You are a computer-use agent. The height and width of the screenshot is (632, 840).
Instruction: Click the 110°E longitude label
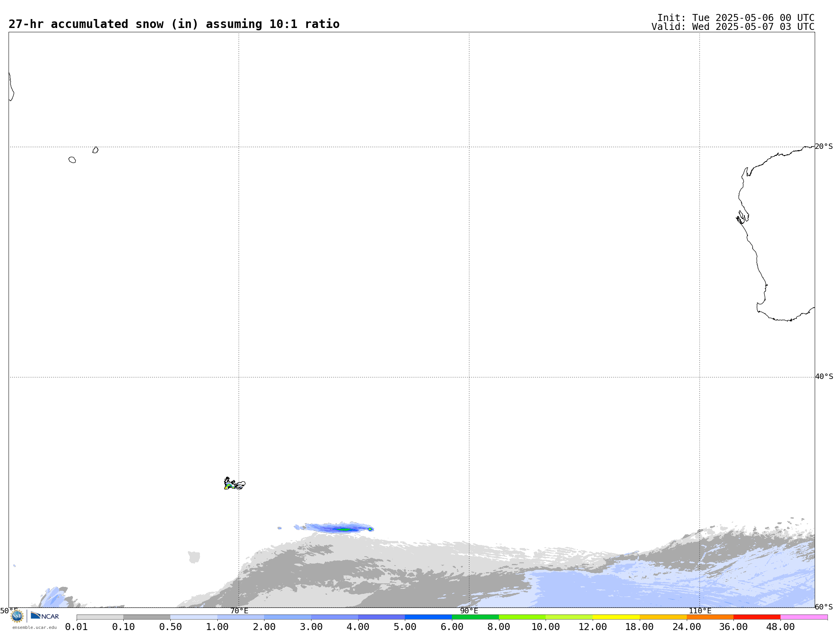click(700, 611)
